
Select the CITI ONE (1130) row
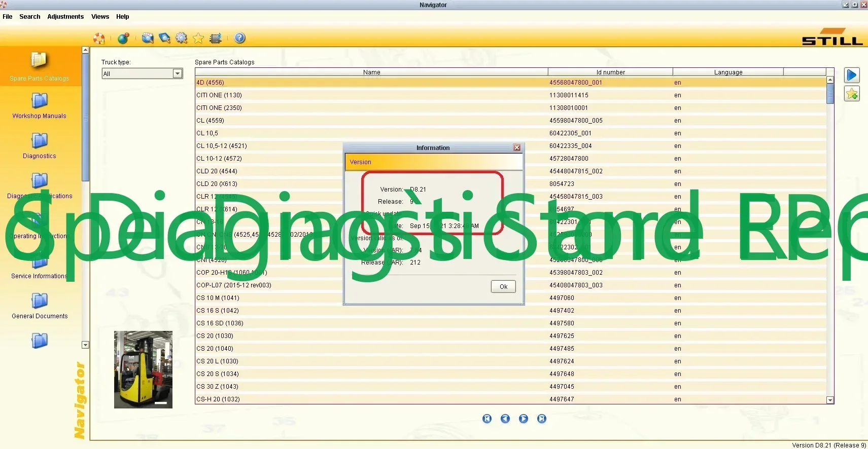tap(510, 95)
